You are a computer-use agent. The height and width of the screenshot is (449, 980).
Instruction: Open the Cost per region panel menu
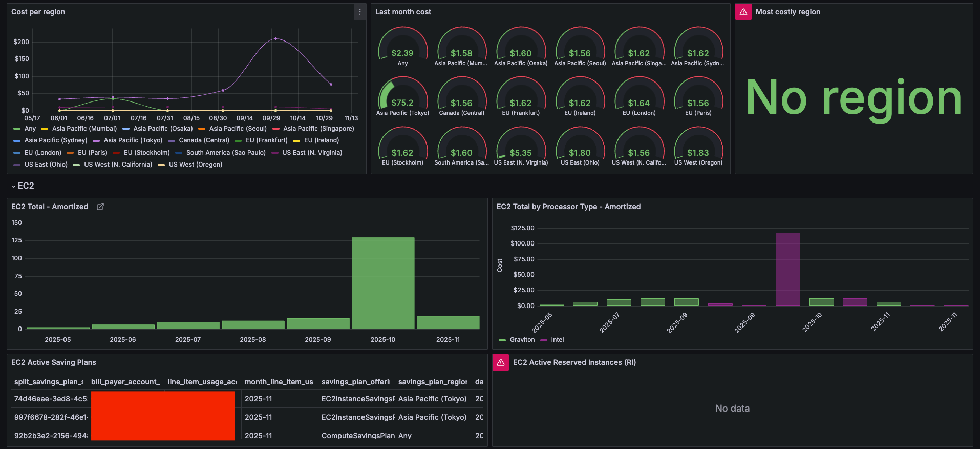(359, 12)
